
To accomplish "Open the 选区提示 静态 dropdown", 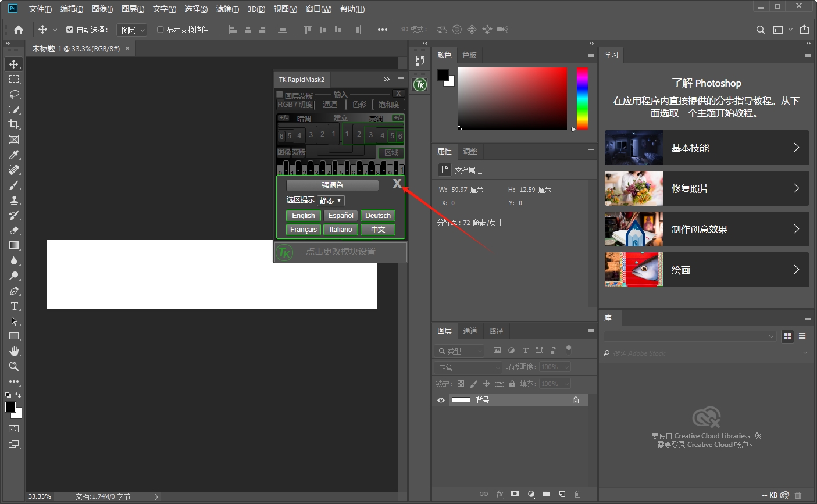I will tap(331, 201).
